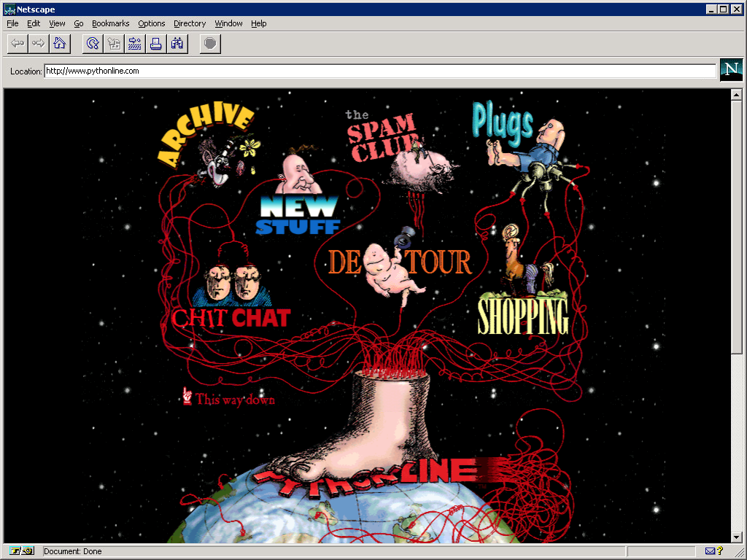The width and height of the screenshot is (747, 560).
Task: Open the Bookmarks menu
Action: 110,23
